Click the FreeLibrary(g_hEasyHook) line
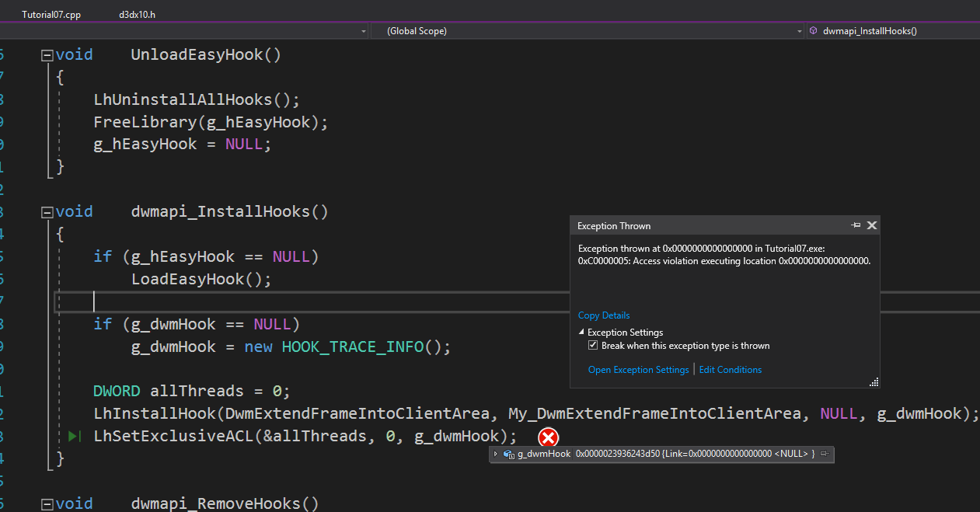The width and height of the screenshot is (980, 512). pos(211,123)
